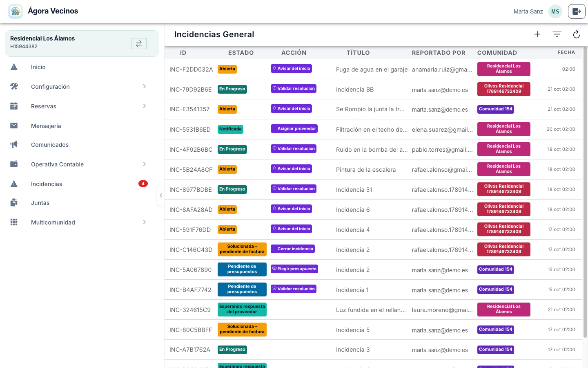This screenshot has width=588, height=368.
Task: Click the Notificada status of INC-5531B6ED
Action: 230,129
